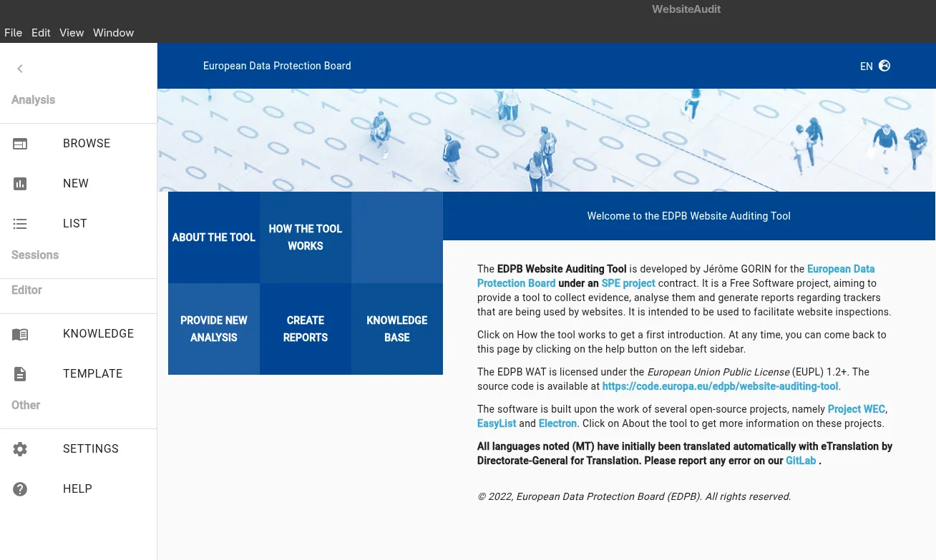Open the File menu

pyautogui.click(x=13, y=32)
